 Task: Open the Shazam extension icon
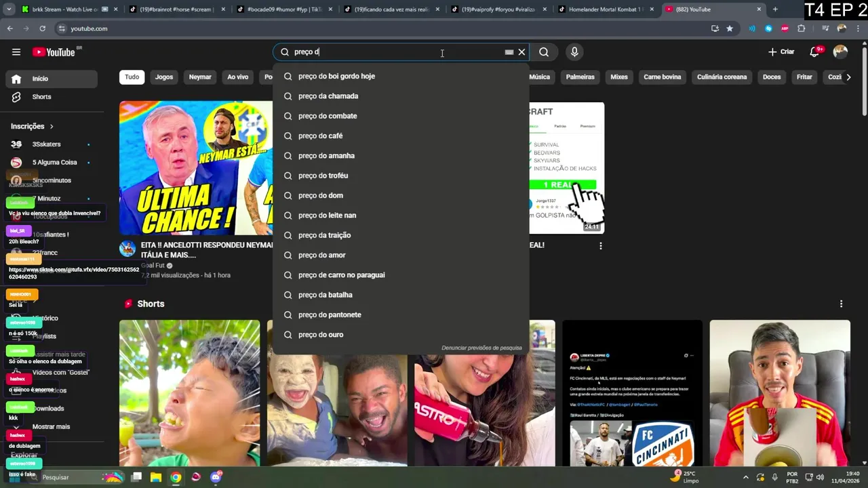coord(768,28)
